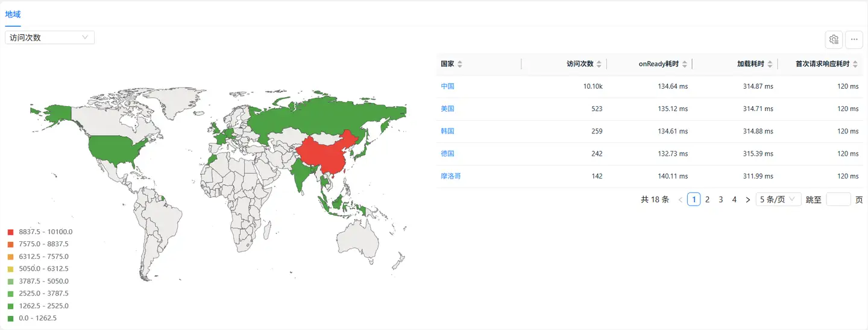This screenshot has width=868, height=330.
Task: Open the 美国 country link
Action: pos(447,109)
